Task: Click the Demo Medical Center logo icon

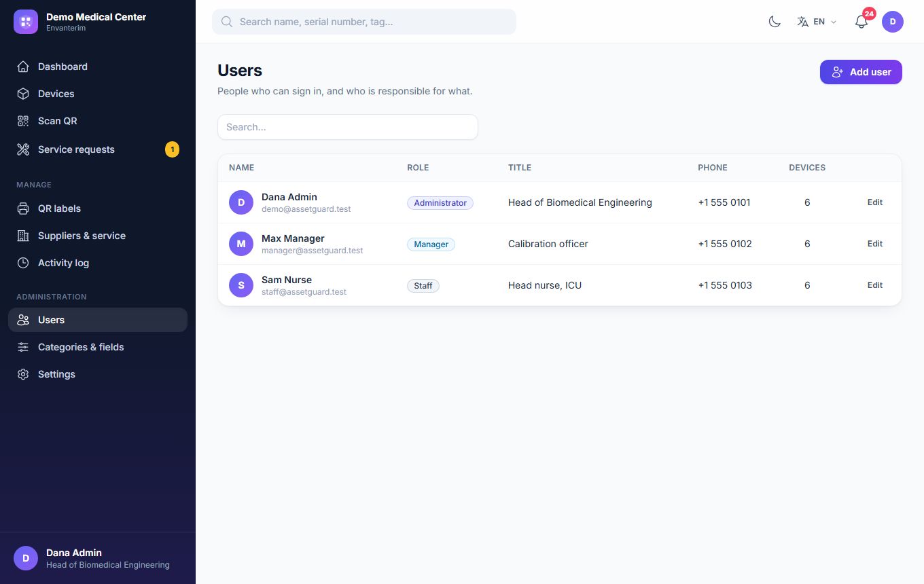Action: (x=26, y=22)
